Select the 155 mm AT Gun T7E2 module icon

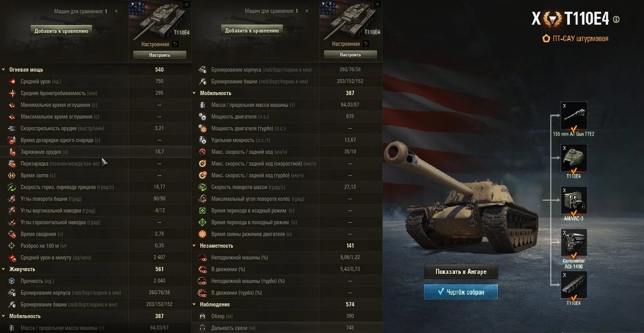point(574,116)
